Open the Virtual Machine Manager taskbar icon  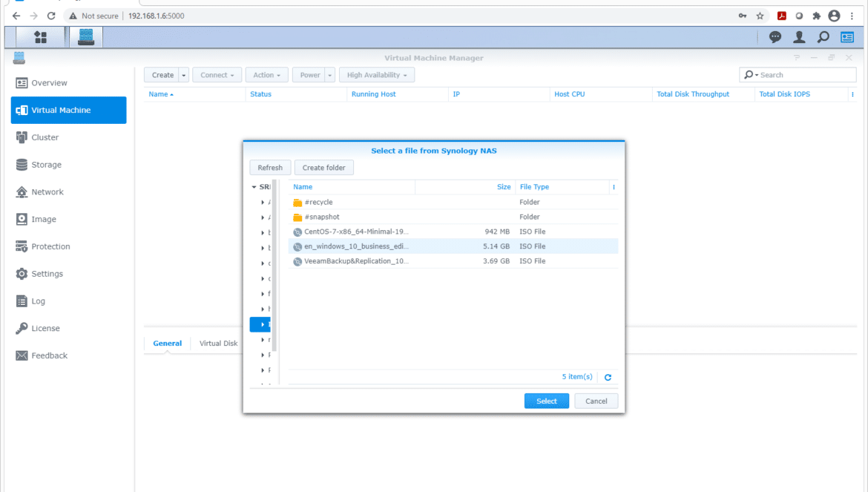86,37
